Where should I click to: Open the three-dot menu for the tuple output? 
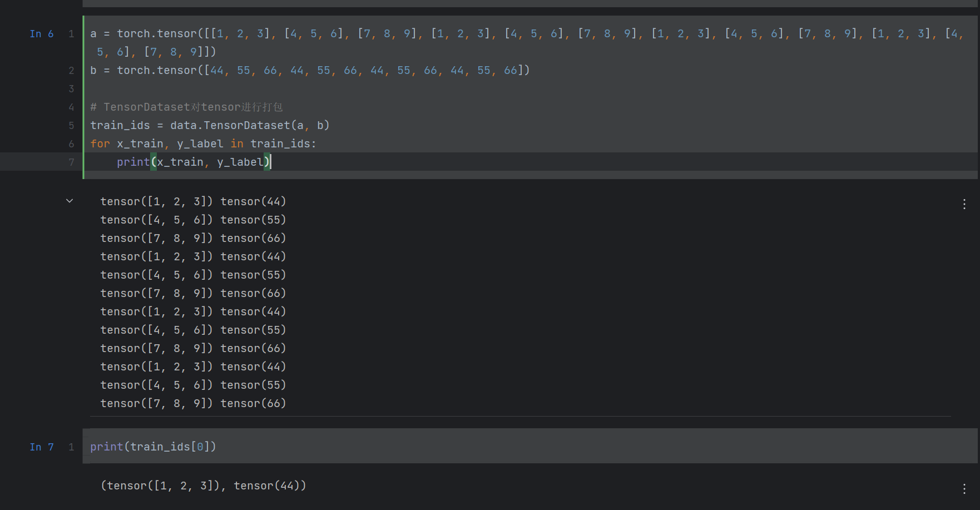964,489
